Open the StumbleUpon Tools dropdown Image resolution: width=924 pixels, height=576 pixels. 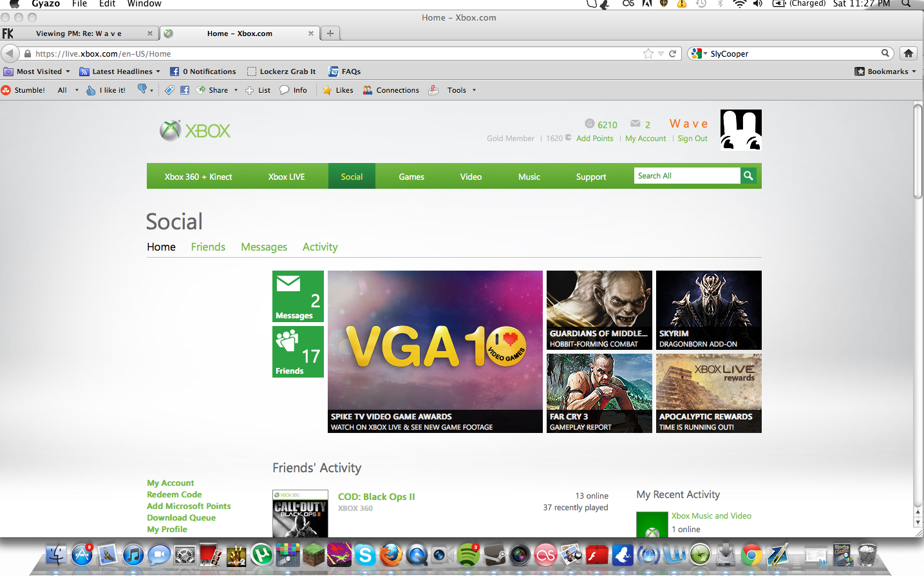pyautogui.click(x=462, y=90)
